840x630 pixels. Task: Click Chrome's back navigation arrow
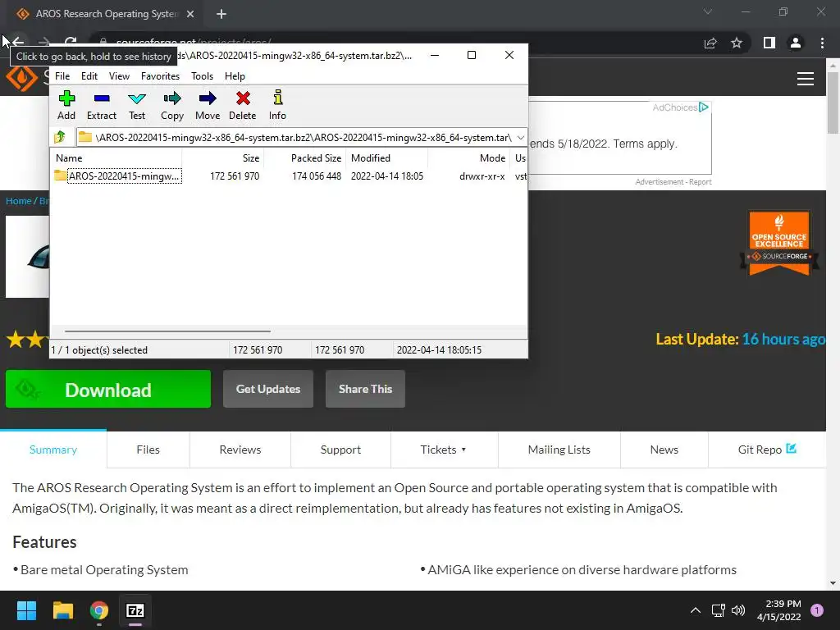(x=18, y=43)
